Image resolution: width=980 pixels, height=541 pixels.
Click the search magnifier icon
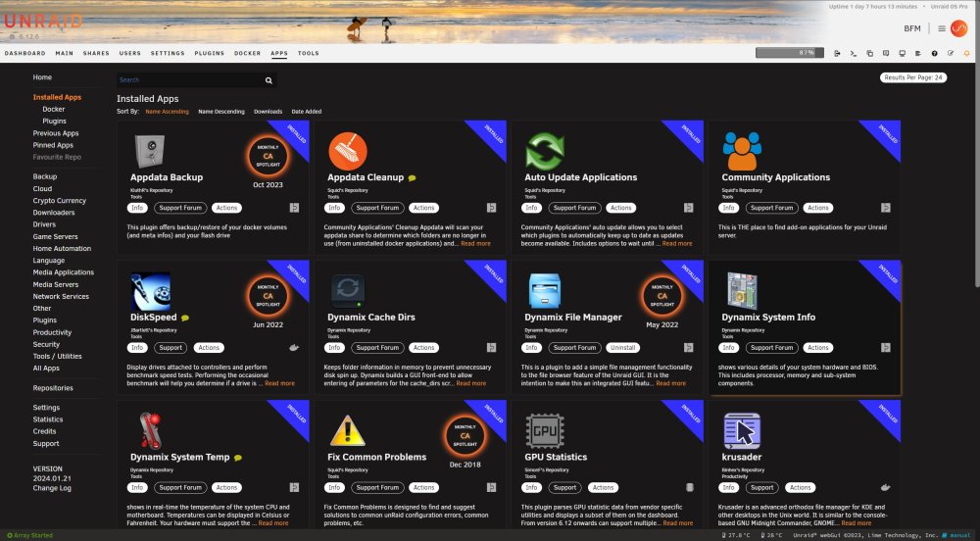269,80
